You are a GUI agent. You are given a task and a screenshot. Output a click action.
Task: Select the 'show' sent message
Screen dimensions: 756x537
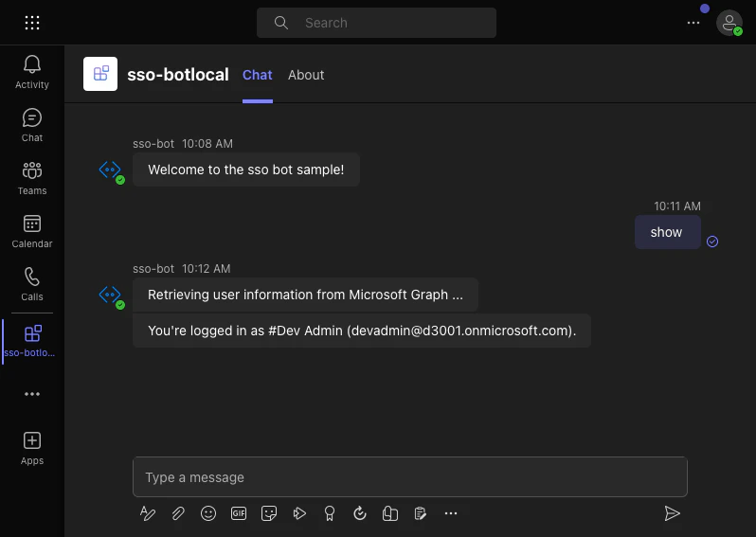click(x=667, y=232)
